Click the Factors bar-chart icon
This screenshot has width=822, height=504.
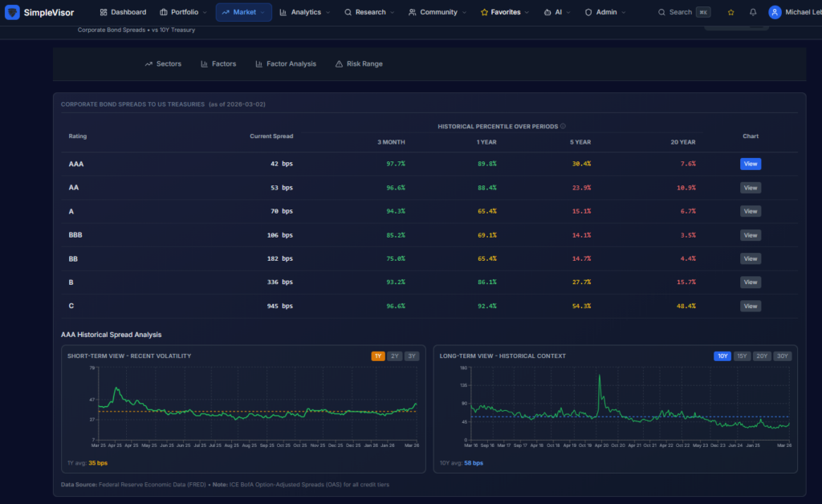[x=204, y=63]
